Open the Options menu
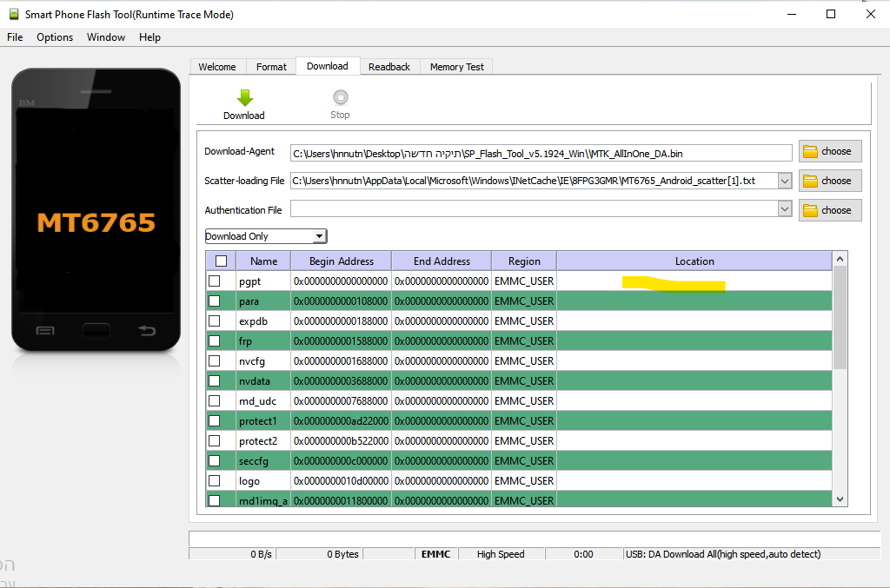The height and width of the screenshot is (588, 890). 55,37
